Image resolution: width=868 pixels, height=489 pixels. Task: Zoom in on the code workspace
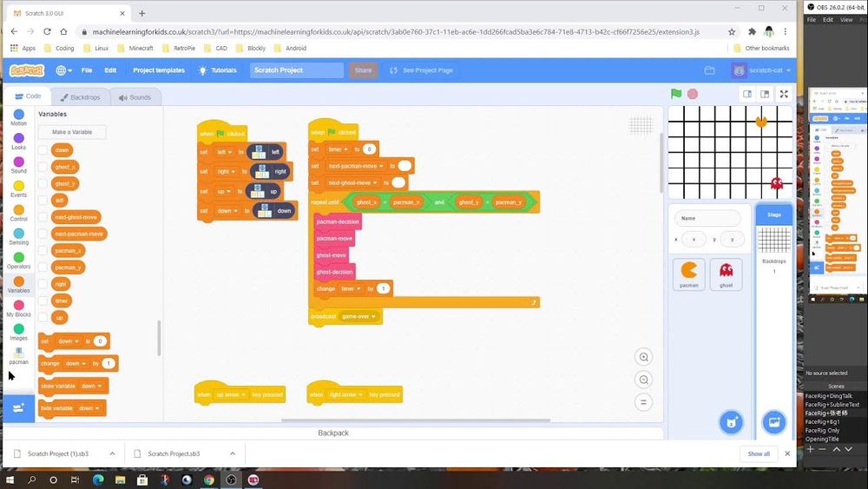click(643, 357)
